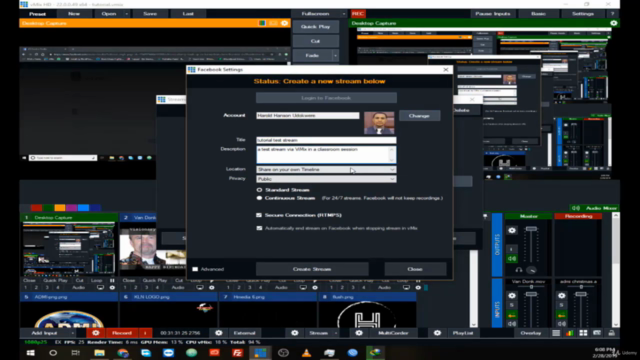Open Location dropdown Share on own Timeline
Screen dimensions: 640x360
pos(326,169)
